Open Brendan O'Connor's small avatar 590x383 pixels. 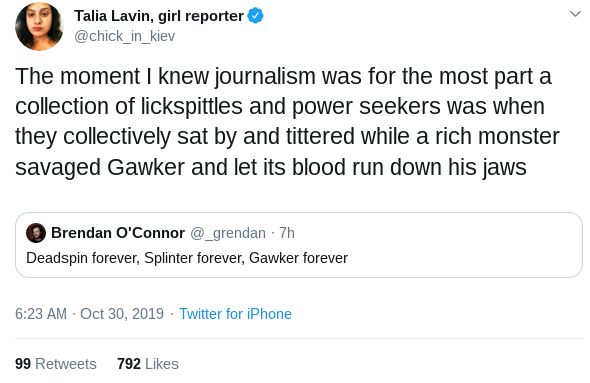tap(36, 233)
